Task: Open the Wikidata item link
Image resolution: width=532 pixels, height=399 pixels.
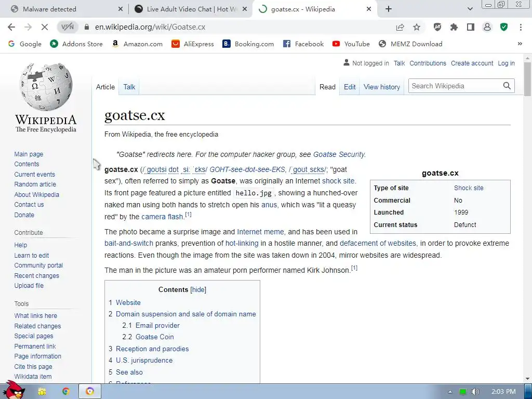Action: tap(33, 377)
